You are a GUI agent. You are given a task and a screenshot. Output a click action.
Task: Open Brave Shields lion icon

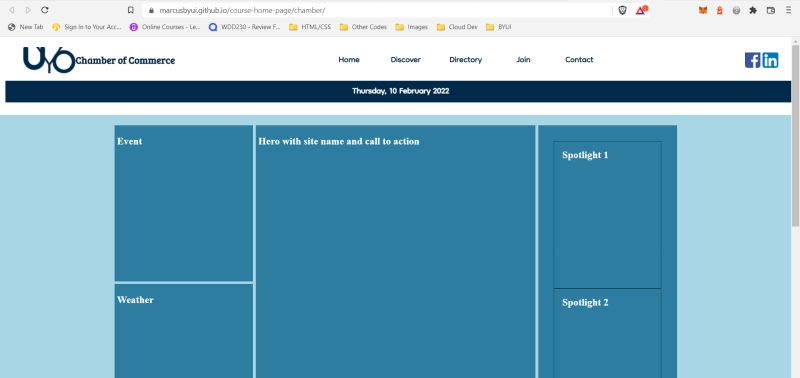(x=622, y=10)
